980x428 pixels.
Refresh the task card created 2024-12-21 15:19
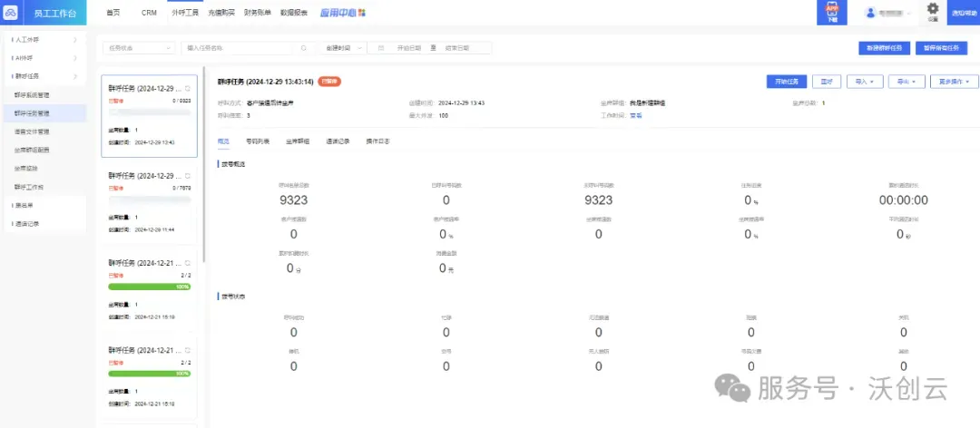coord(188,263)
